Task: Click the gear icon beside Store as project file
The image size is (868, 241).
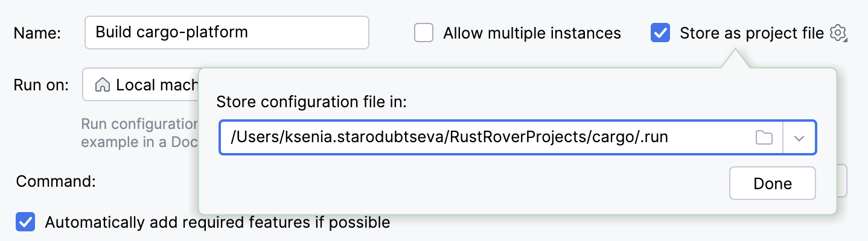Action: pyautogui.click(x=838, y=33)
